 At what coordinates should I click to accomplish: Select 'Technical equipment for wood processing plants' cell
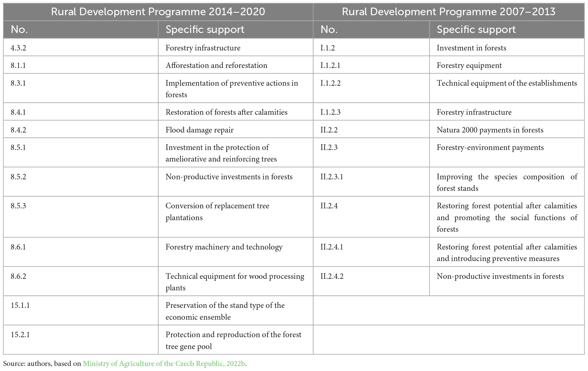pyautogui.click(x=236, y=281)
